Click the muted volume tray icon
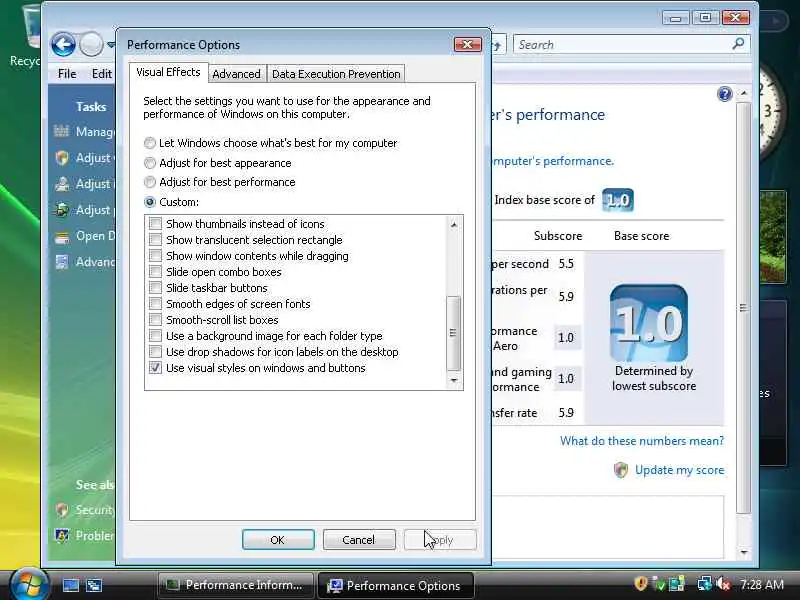 [723, 583]
